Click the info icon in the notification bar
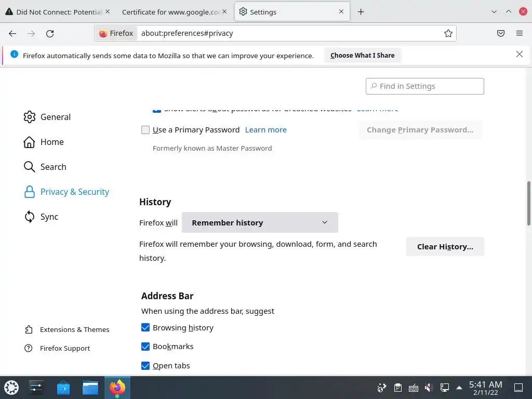This screenshot has width=532, height=399. coord(14,54)
